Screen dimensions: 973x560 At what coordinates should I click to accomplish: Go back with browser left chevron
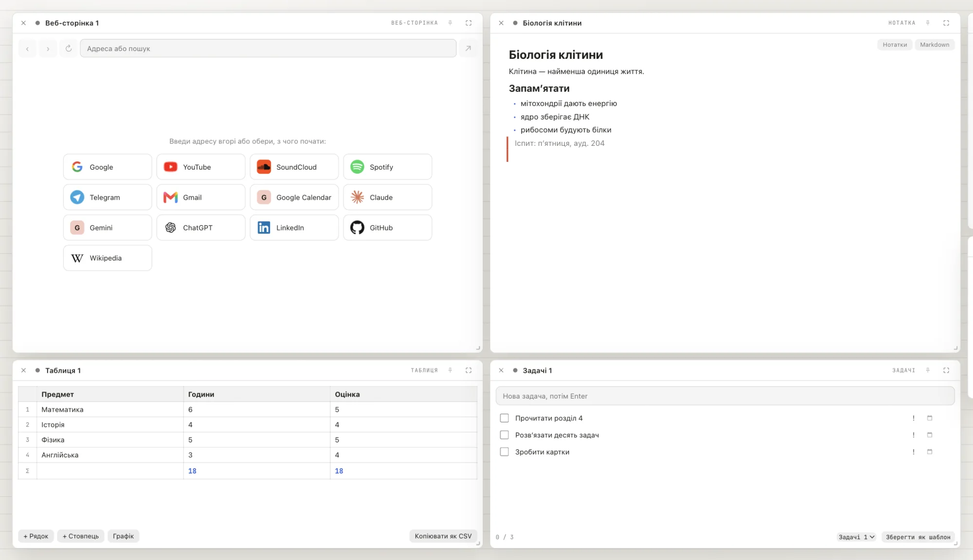(x=27, y=48)
